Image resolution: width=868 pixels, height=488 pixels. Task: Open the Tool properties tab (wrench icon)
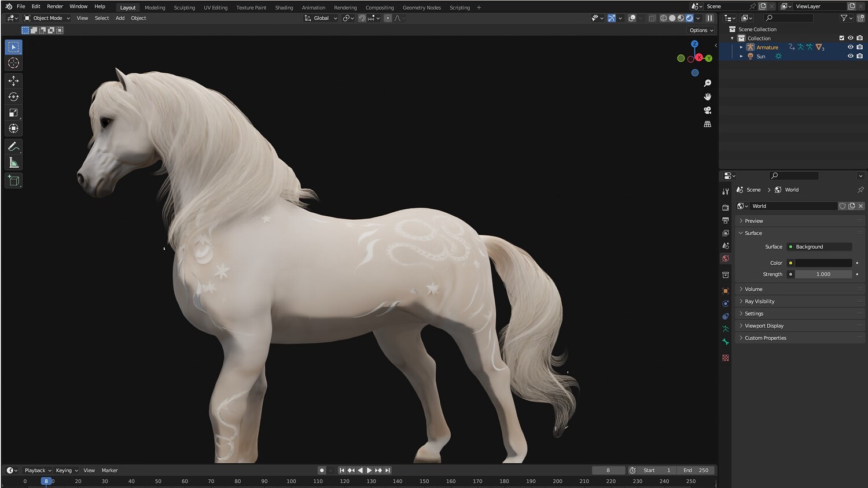pos(726,191)
